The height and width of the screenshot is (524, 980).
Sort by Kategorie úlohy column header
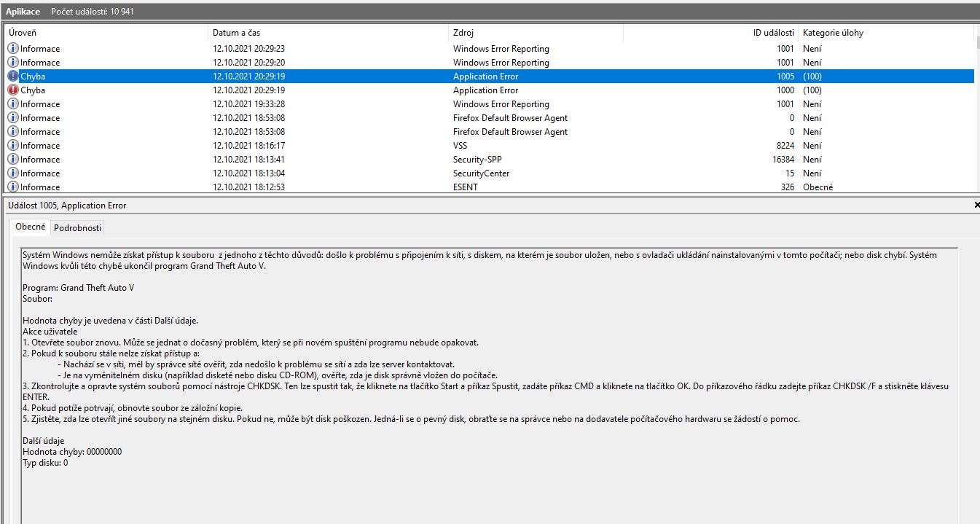click(x=886, y=33)
